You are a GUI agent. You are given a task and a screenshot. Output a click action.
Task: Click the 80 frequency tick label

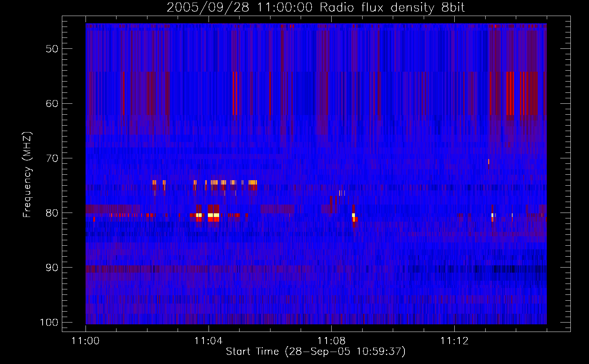pyautogui.click(x=52, y=213)
